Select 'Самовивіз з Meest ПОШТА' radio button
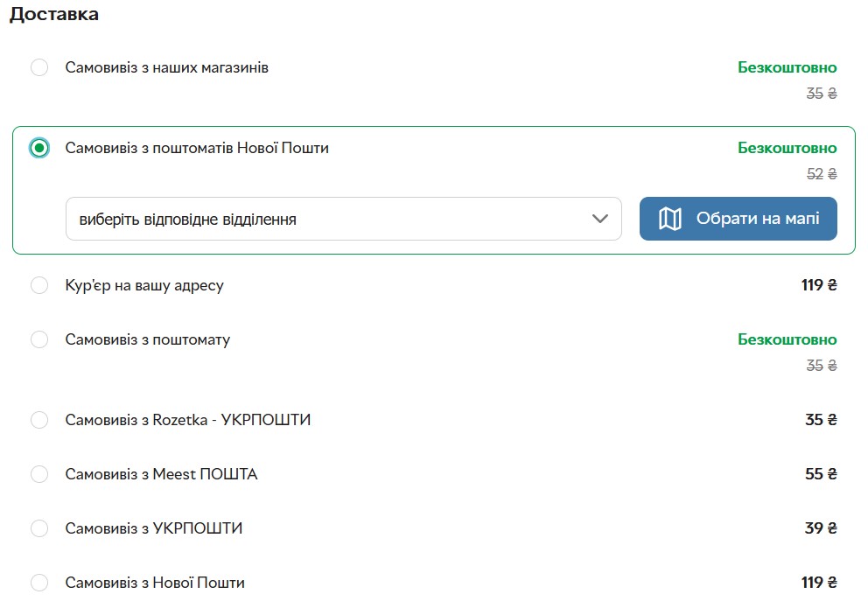The image size is (868, 615). (39, 474)
